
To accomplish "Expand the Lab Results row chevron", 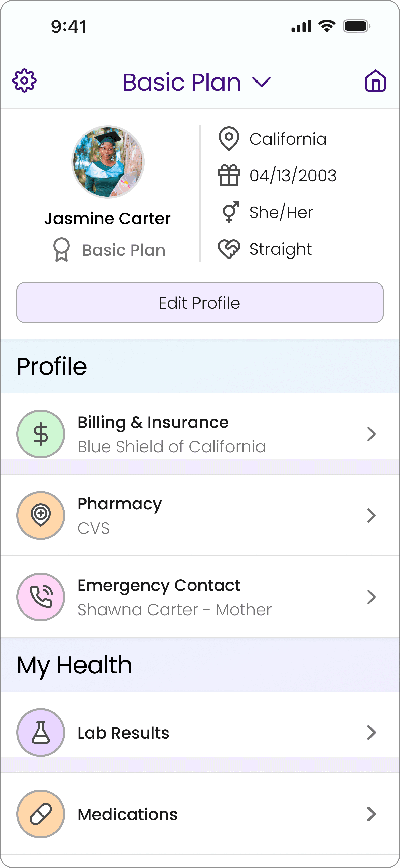I will (371, 732).
